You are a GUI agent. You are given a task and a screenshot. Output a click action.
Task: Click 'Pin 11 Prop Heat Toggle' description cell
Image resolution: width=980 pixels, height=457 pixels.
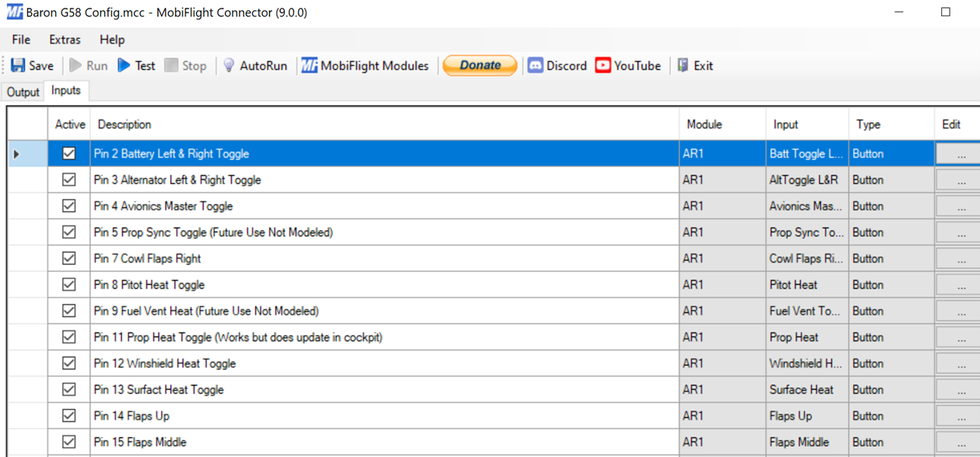pos(385,337)
